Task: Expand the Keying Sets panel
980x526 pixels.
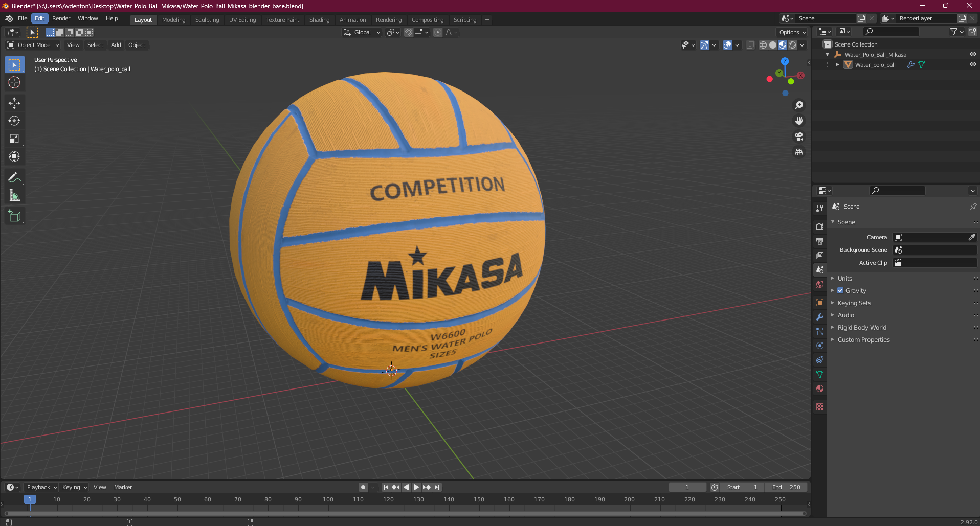Action: [854, 303]
